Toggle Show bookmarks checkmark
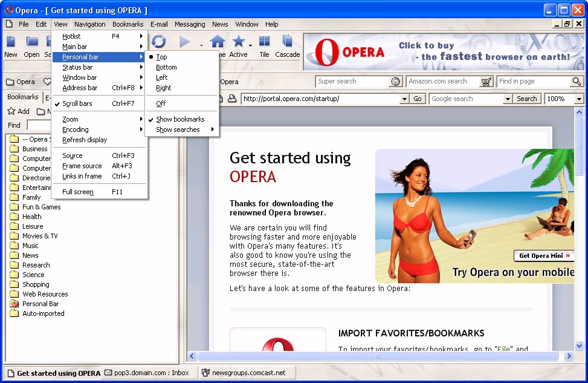 coord(182,119)
